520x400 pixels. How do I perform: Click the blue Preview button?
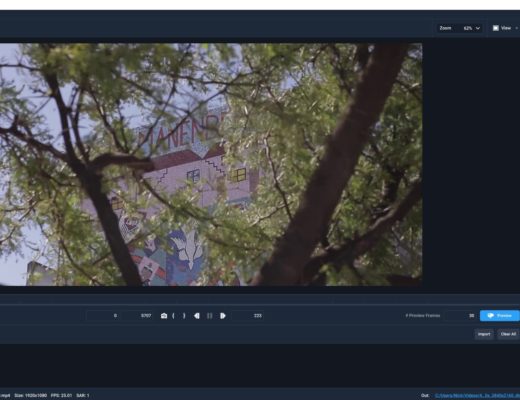pos(500,316)
